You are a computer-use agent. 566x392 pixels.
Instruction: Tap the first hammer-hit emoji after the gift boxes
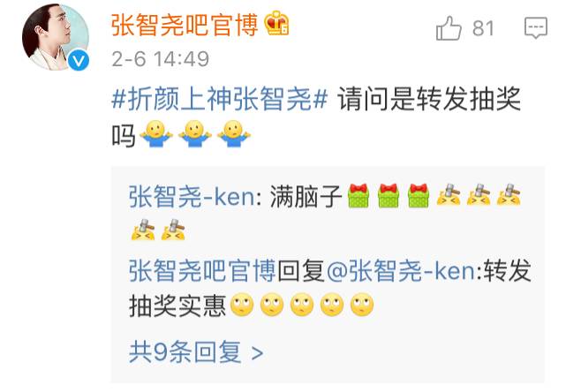(449, 194)
